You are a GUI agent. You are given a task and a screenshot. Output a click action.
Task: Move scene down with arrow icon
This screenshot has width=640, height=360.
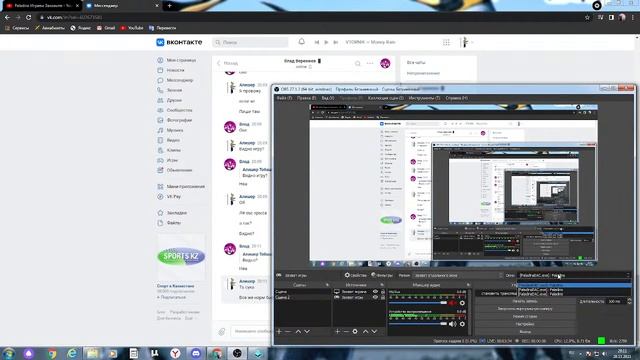307,331
